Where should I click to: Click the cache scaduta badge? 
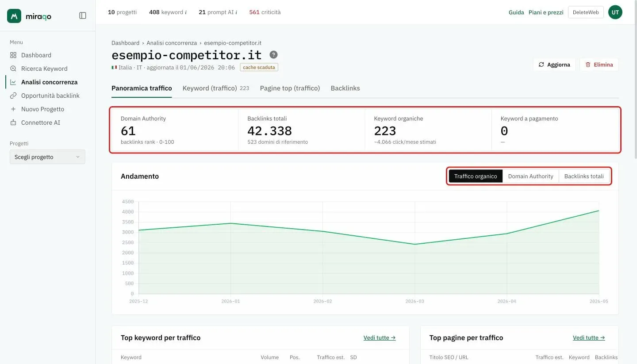(259, 67)
